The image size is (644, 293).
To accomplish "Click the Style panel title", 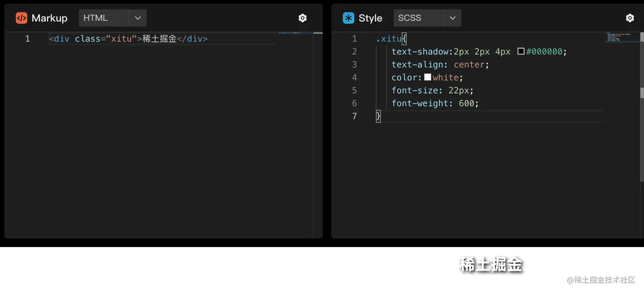I will [370, 18].
